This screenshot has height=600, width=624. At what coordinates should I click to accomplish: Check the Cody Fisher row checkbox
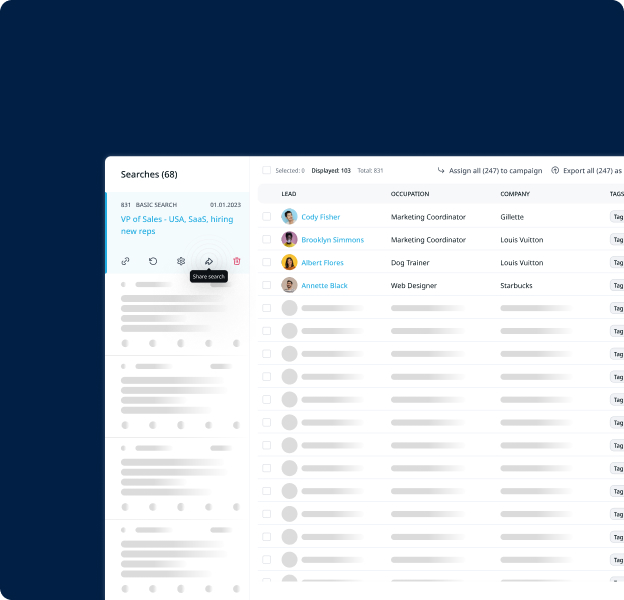click(267, 216)
